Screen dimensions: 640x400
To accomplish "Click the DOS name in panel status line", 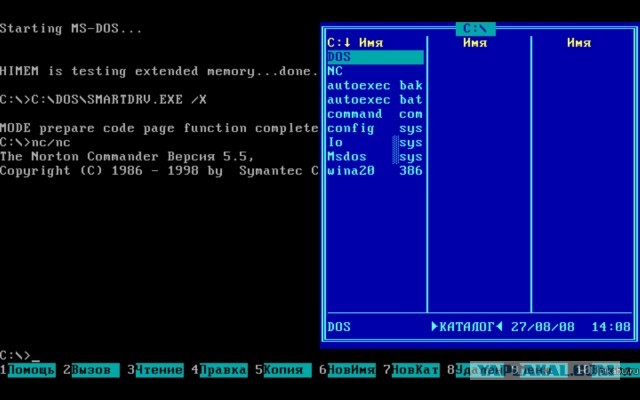I will click(x=339, y=327).
